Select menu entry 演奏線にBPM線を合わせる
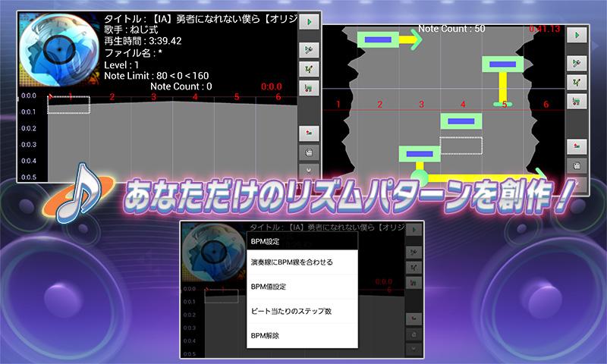 (302, 262)
